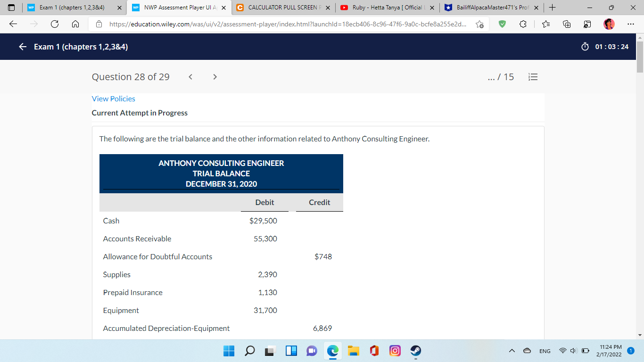Advance to the next question with the right arrow
The height and width of the screenshot is (362, 644).
[x=215, y=76]
